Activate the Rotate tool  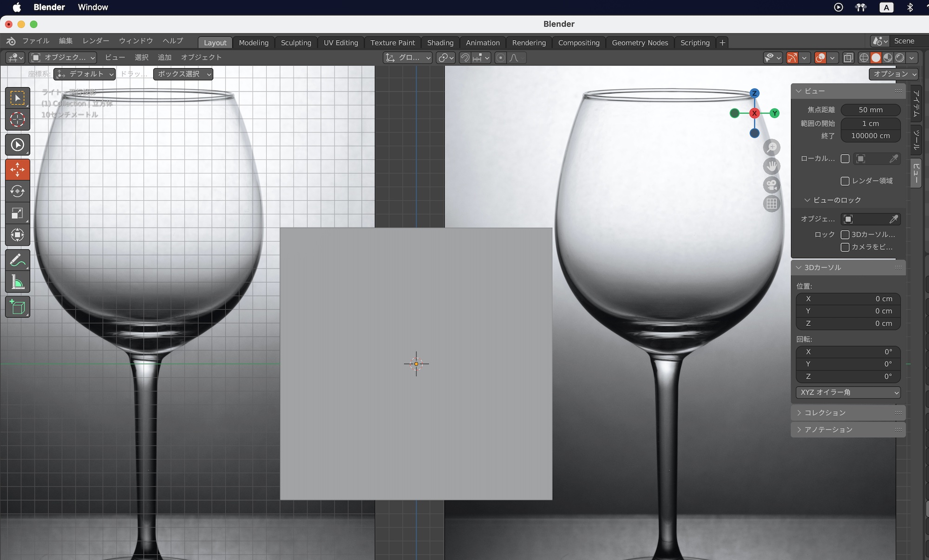pos(18,191)
